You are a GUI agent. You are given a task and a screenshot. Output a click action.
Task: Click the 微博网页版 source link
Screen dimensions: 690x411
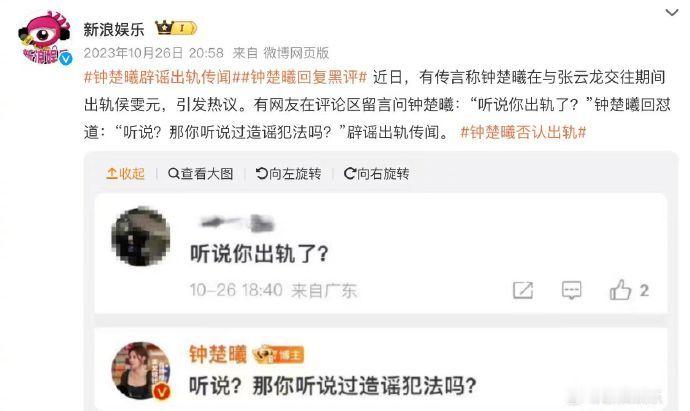coord(296,53)
